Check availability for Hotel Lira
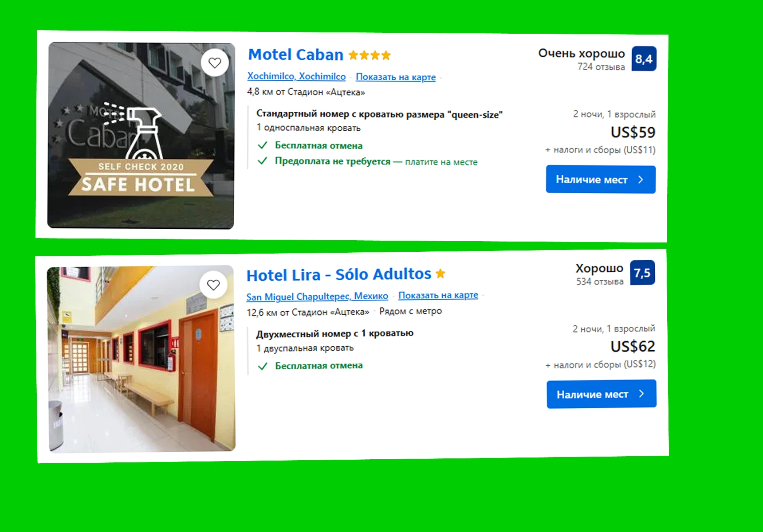 pos(602,394)
